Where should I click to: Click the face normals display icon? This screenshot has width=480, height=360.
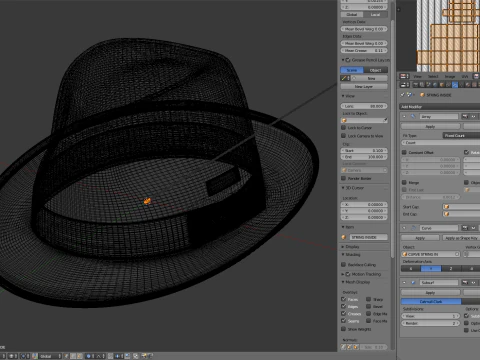click(x=356, y=347)
